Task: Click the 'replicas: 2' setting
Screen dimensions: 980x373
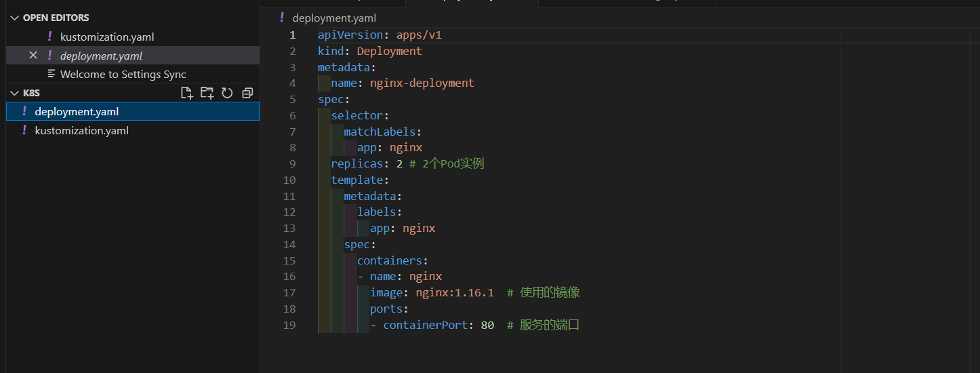Action: 367,164
